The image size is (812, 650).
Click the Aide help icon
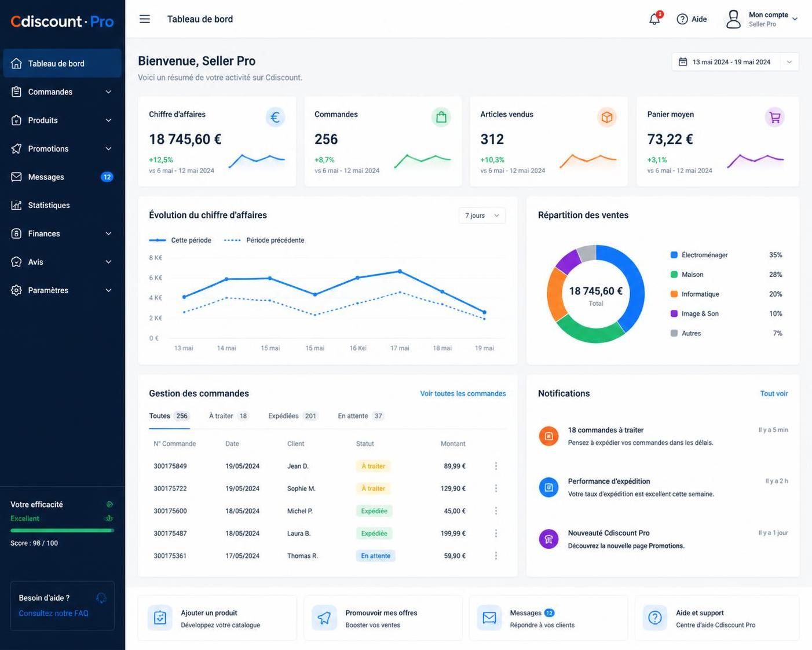pos(682,19)
